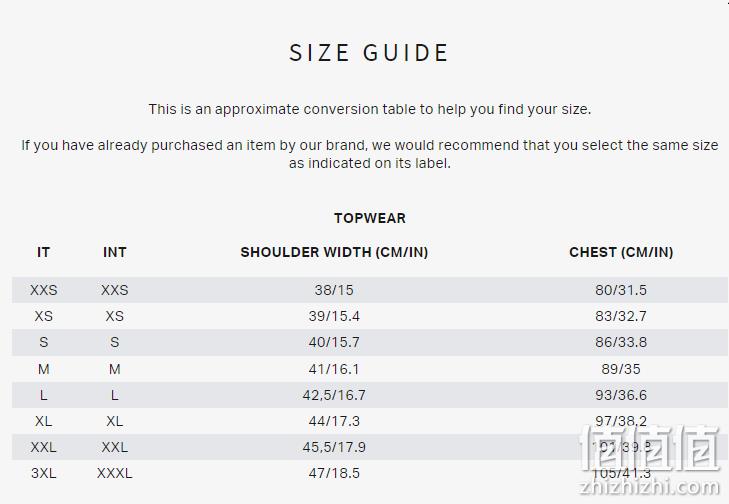Click the 3XL size in IT column
This screenshot has height=504, width=729.
point(43,473)
